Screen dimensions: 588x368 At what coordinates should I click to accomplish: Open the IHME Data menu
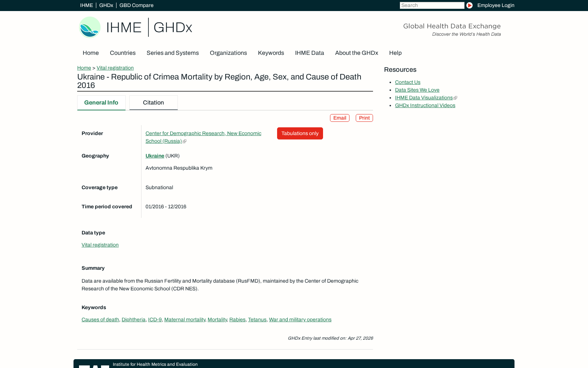pyautogui.click(x=309, y=53)
